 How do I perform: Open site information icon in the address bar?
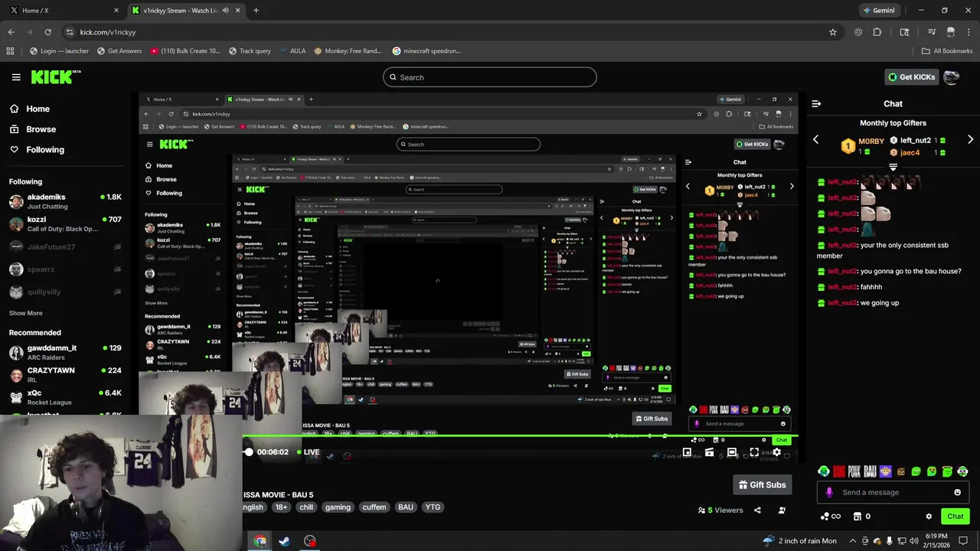[70, 32]
